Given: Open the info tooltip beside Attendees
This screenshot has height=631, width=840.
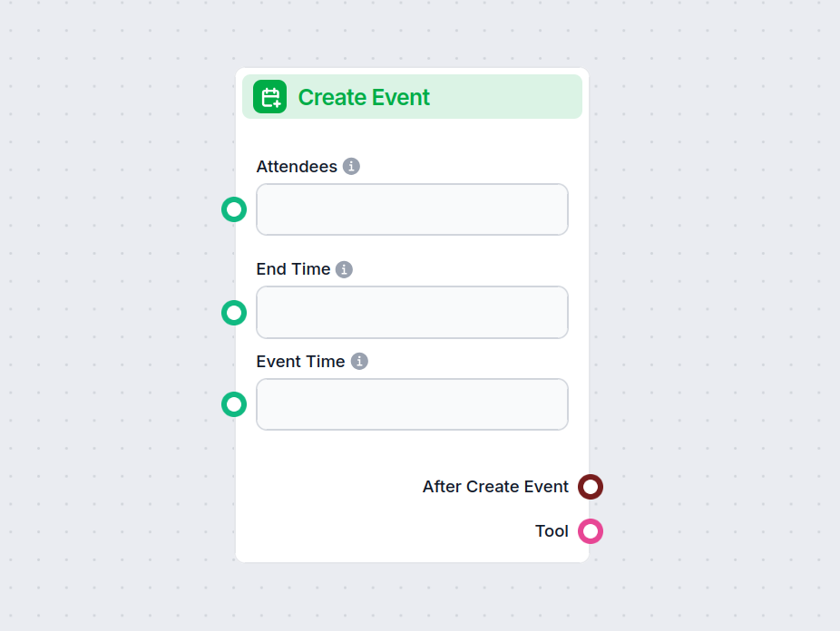Looking at the screenshot, I should tap(352, 166).
